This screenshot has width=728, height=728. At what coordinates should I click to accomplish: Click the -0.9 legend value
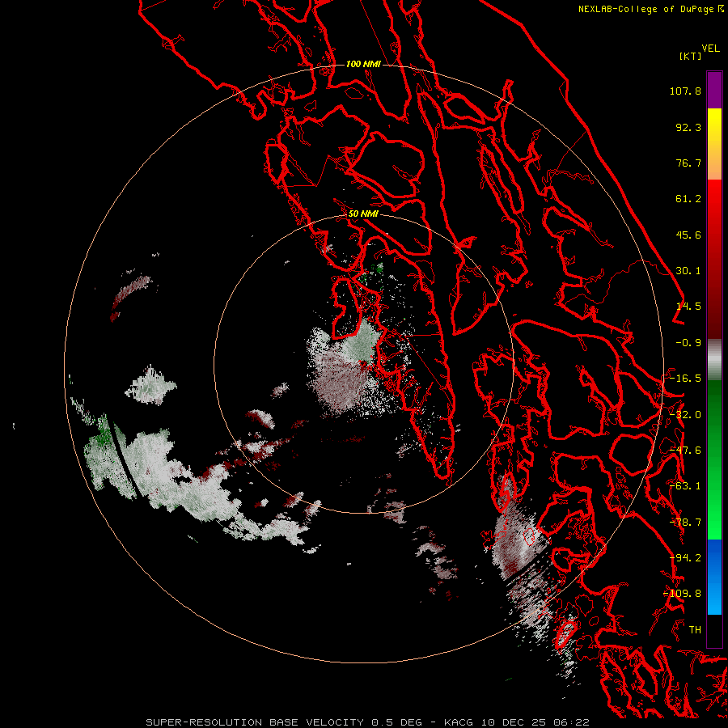(x=688, y=343)
